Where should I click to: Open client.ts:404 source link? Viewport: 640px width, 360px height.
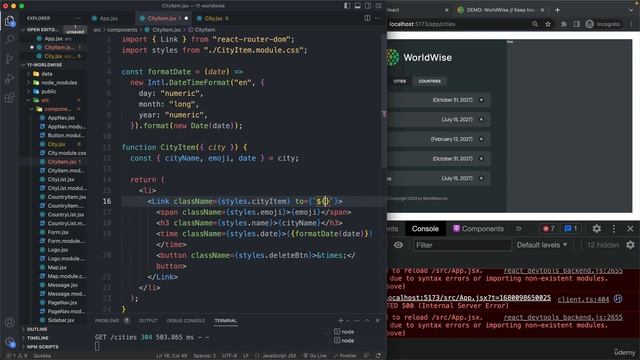click(x=583, y=299)
